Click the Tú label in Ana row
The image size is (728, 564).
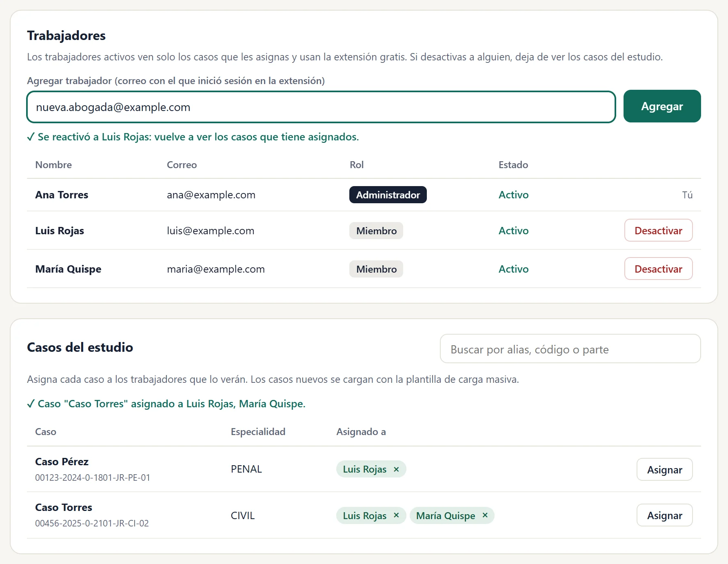(687, 195)
